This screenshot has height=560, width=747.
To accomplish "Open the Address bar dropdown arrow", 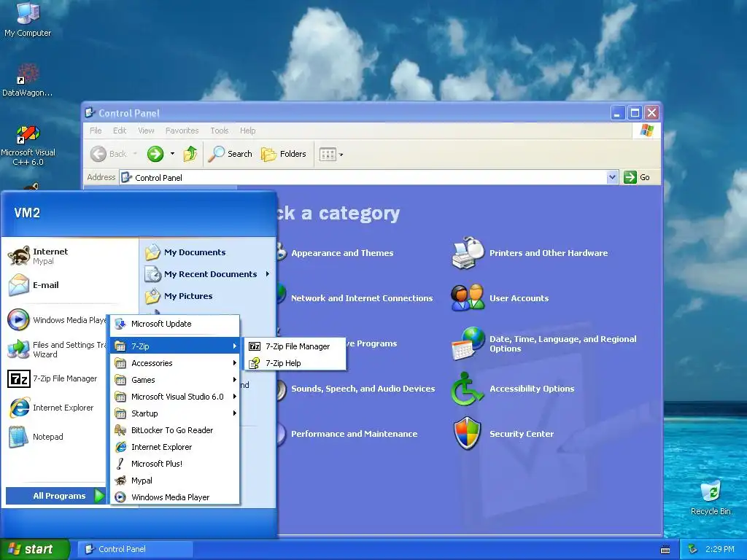I will (x=613, y=178).
